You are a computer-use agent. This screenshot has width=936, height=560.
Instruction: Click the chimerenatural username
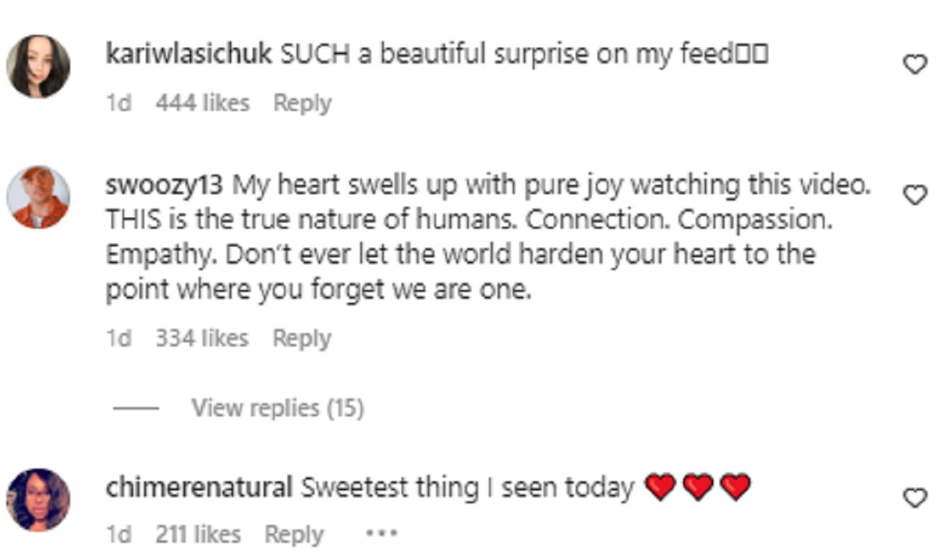[x=199, y=488]
